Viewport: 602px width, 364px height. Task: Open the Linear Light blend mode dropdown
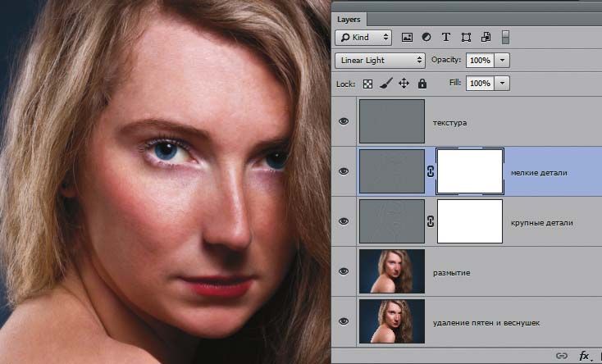(x=380, y=60)
